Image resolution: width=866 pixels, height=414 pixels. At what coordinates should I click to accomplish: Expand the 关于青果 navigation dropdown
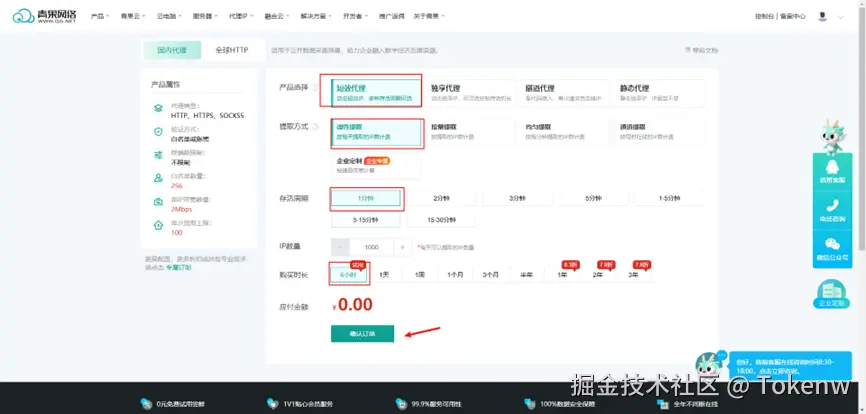click(429, 17)
